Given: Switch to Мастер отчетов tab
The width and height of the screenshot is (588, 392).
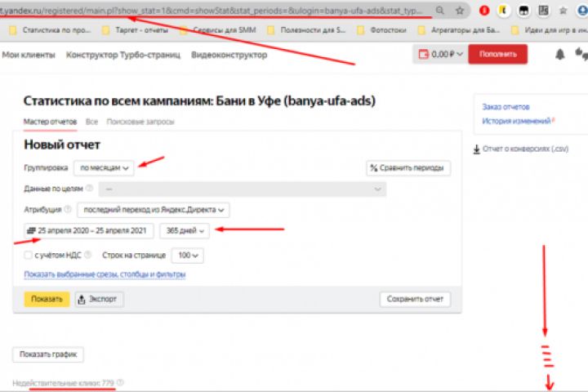Looking at the screenshot, I should (51, 122).
